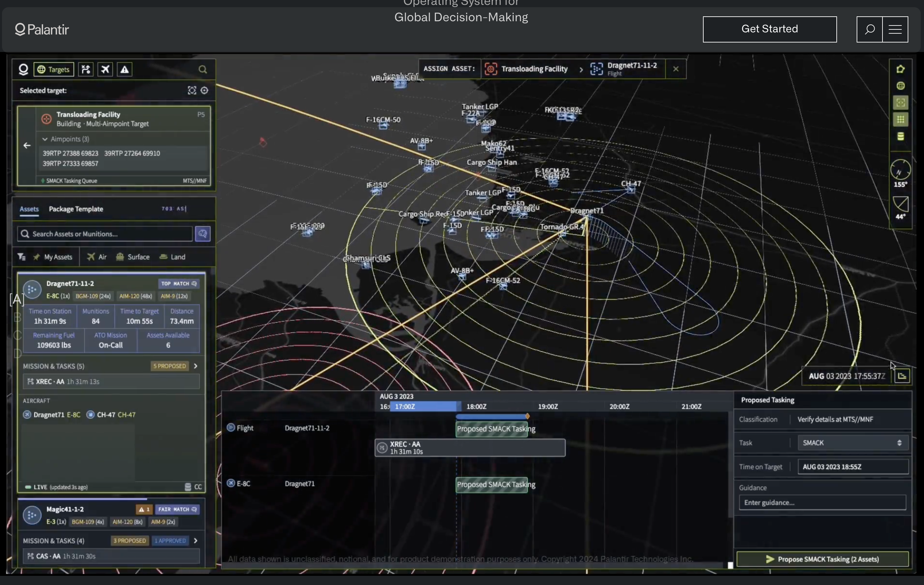Click the 18:00Z marker on timeline
The width and height of the screenshot is (924, 585).
(476, 406)
